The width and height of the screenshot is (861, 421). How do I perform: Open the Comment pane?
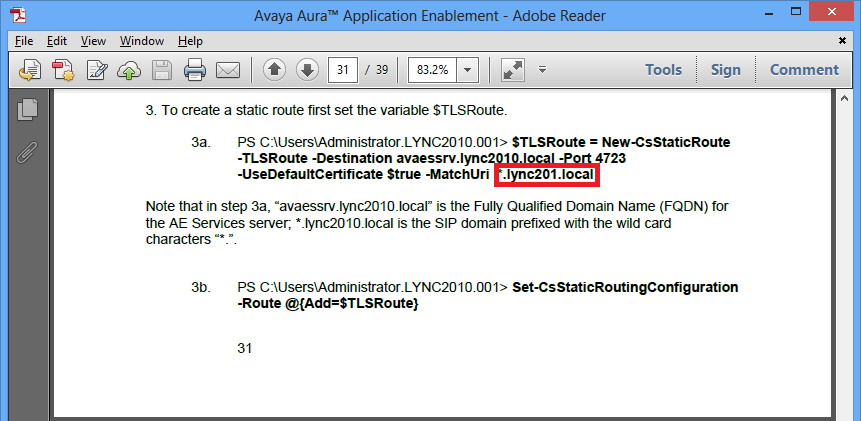tap(804, 70)
